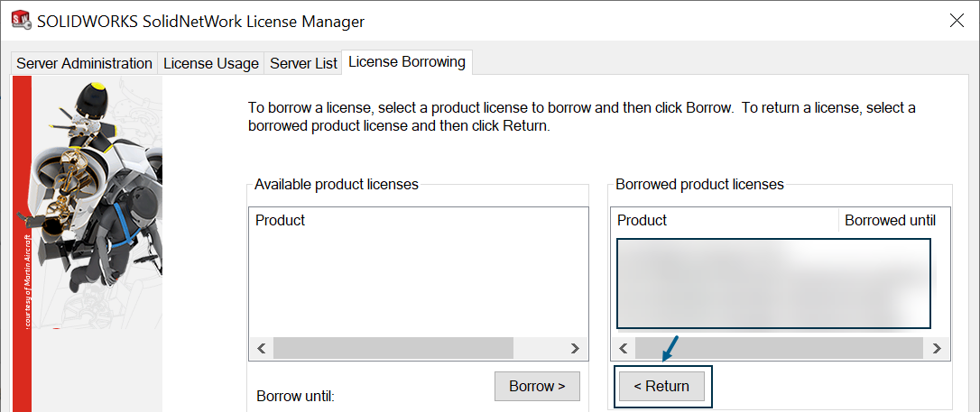Open the Server Administration tab
Viewport: 980px width, 412px height.
84,64
